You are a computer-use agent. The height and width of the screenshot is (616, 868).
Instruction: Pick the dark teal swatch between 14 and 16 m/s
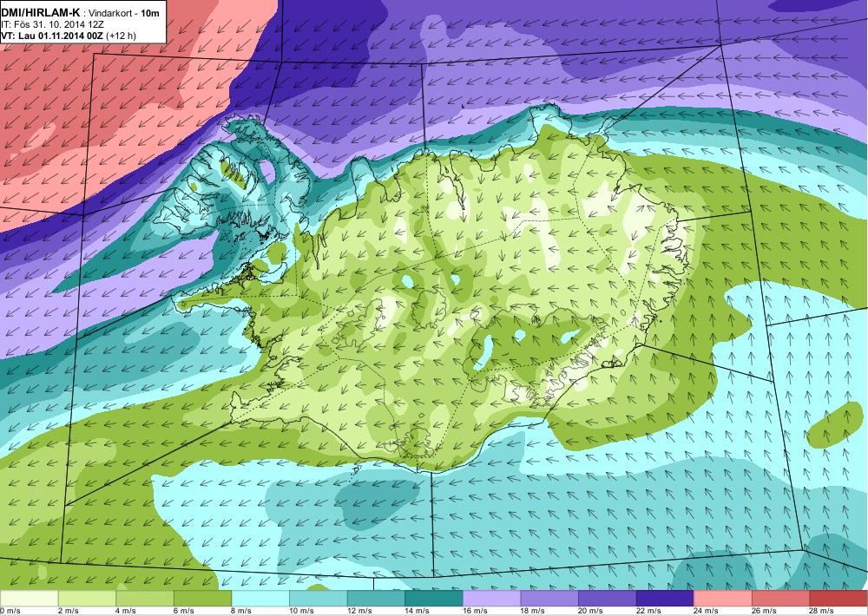coord(433,599)
